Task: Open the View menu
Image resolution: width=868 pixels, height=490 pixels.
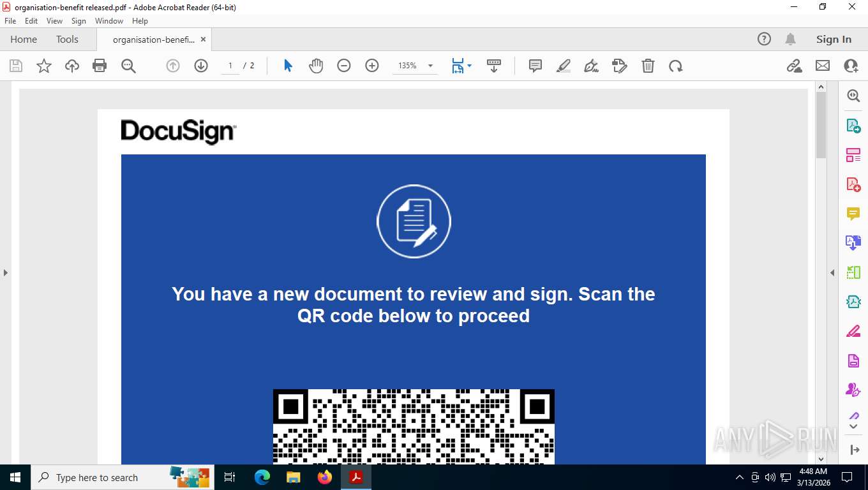Action: tap(54, 21)
